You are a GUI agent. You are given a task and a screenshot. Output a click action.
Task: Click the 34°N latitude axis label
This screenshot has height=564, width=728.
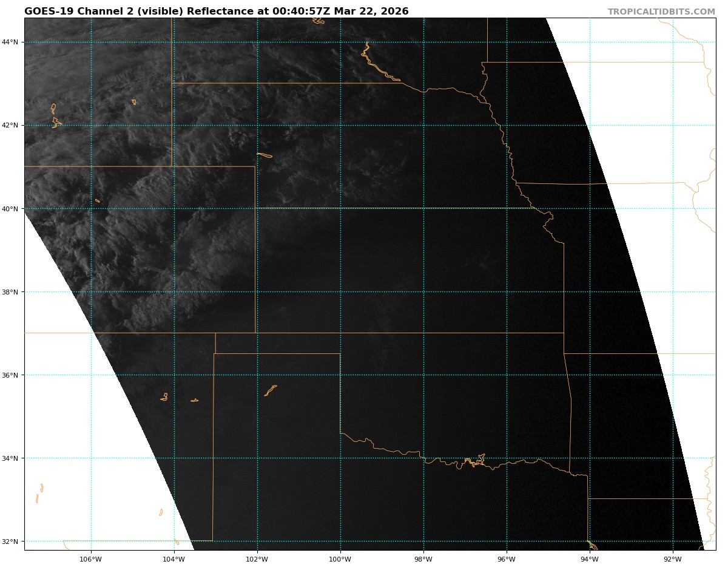pyautogui.click(x=10, y=458)
